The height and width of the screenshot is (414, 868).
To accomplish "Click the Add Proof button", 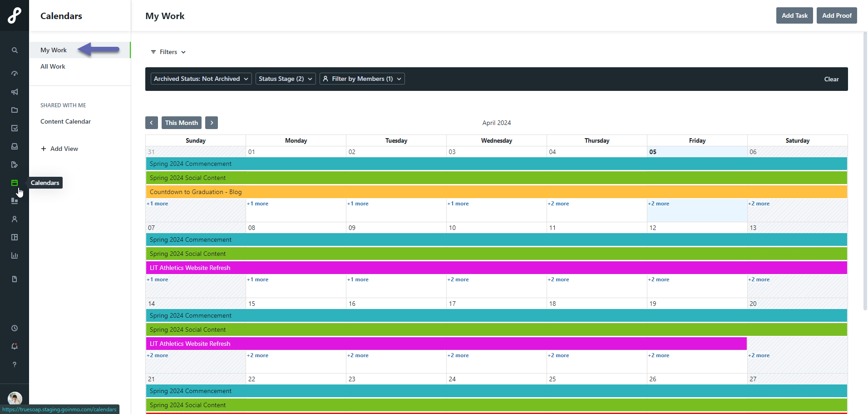I will click(x=837, y=15).
